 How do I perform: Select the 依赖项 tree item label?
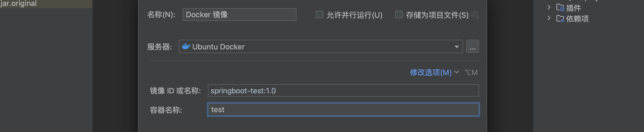[577, 19]
